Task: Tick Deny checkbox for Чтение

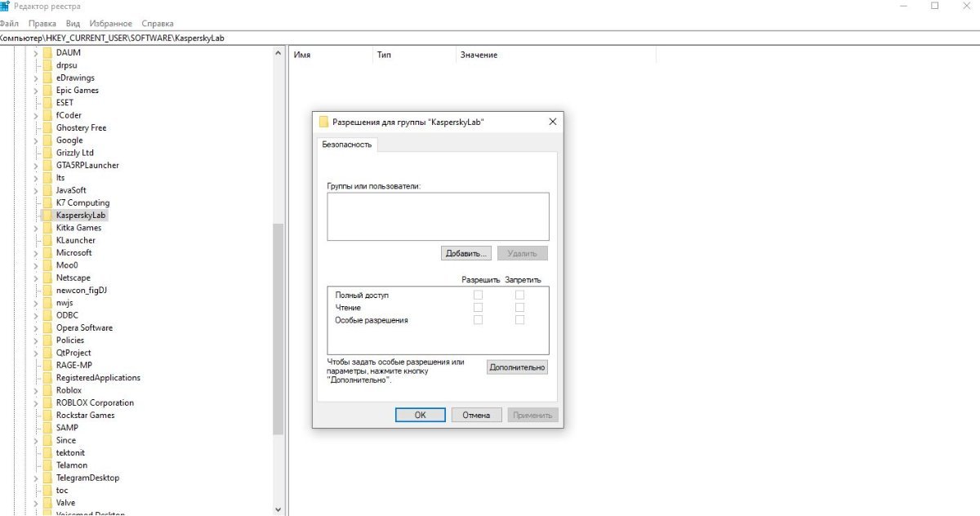Action: (519, 307)
